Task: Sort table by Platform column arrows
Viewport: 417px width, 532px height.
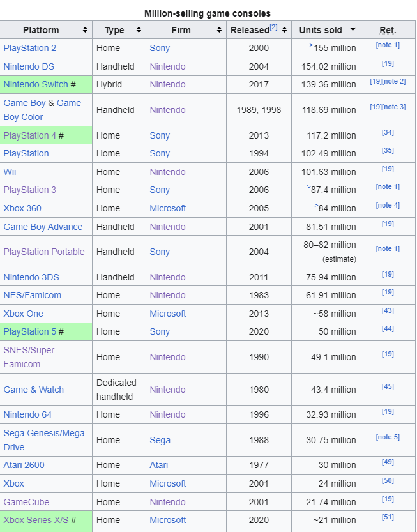Action: [x=85, y=30]
